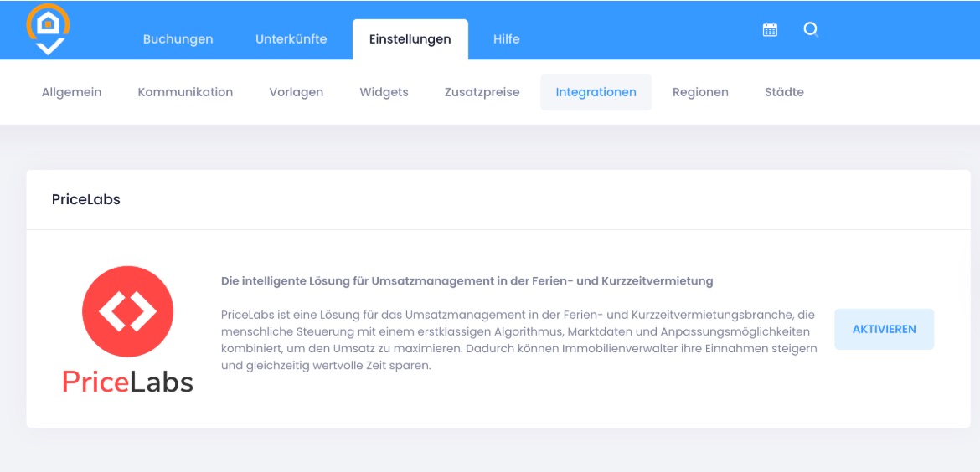Viewport: 980px width, 472px height.
Task: Click the PriceLabs card heading
Action: [x=86, y=200]
